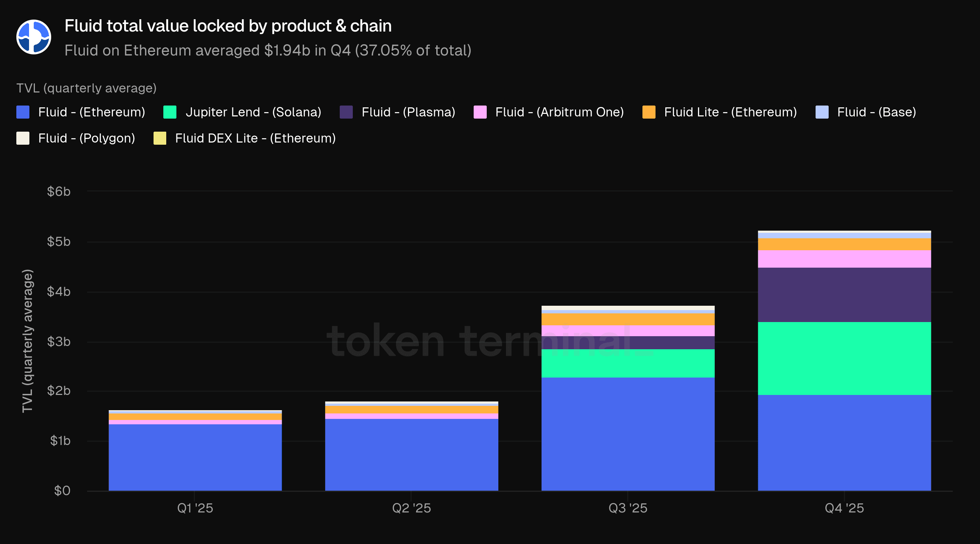Click the Fluid - (Ethereum) blue legend swatch
This screenshot has width=980, height=544.
(23, 112)
